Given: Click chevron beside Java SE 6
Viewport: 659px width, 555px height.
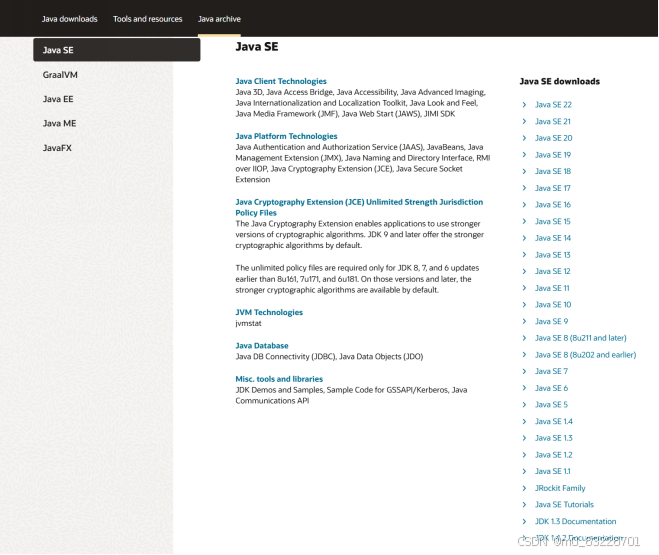Looking at the screenshot, I should coord(524,388).
